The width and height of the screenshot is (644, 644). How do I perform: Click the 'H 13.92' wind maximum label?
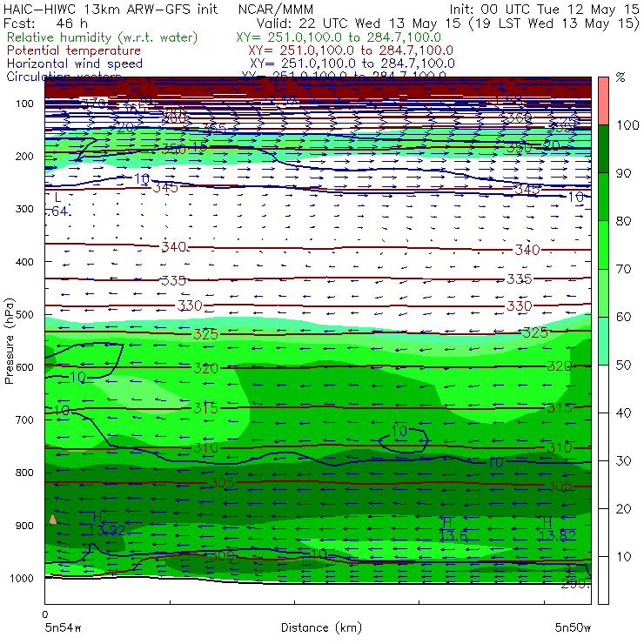pos(106,524)
